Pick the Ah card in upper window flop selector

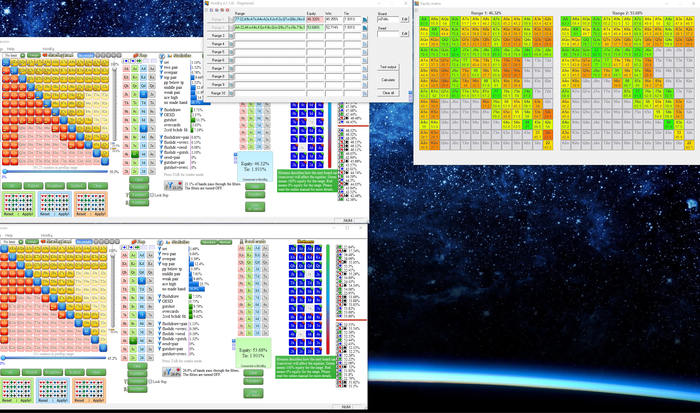pyautogui.click(x=126, y=69)
